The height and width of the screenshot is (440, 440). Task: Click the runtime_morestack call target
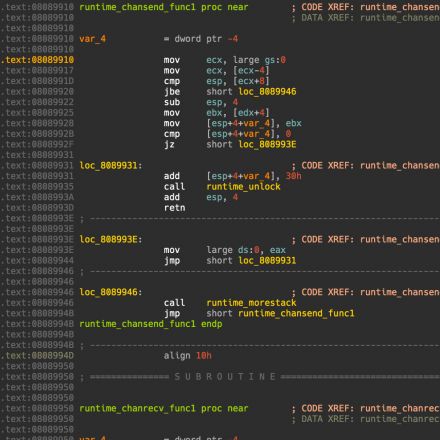[251, 303]
